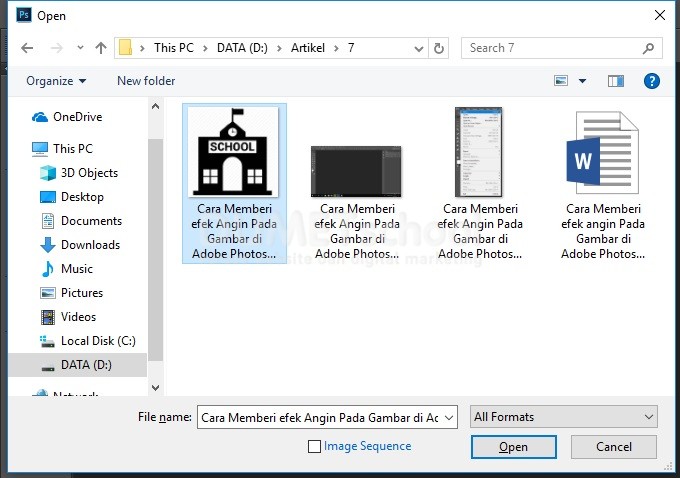Enable the Image Sequence checkbox

point(314,446)
